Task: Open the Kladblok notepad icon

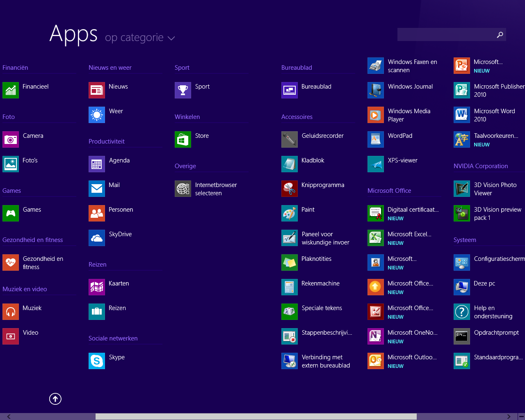Action: (x=290, y=164)
